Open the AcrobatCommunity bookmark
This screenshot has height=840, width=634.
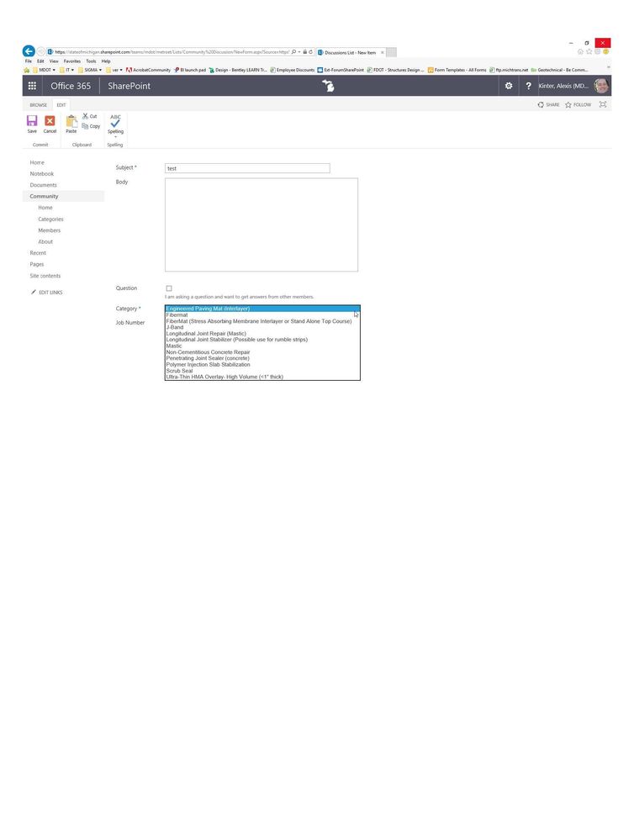pos(149,70)
